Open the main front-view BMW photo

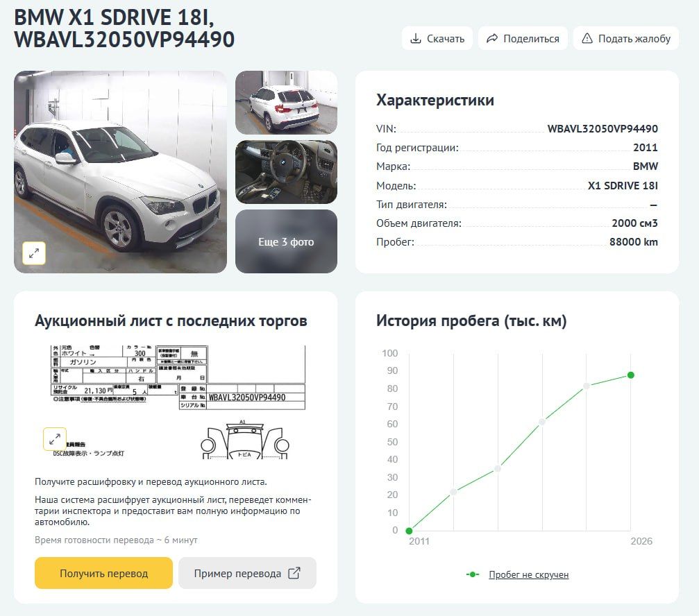coord(120,172)
